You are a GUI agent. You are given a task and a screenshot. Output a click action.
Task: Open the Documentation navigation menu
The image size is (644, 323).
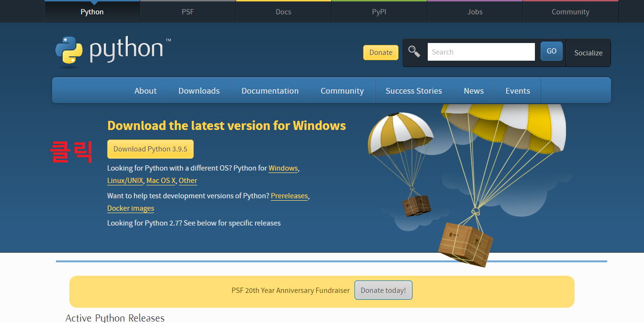pyautogui.click(x=270, y=91)
